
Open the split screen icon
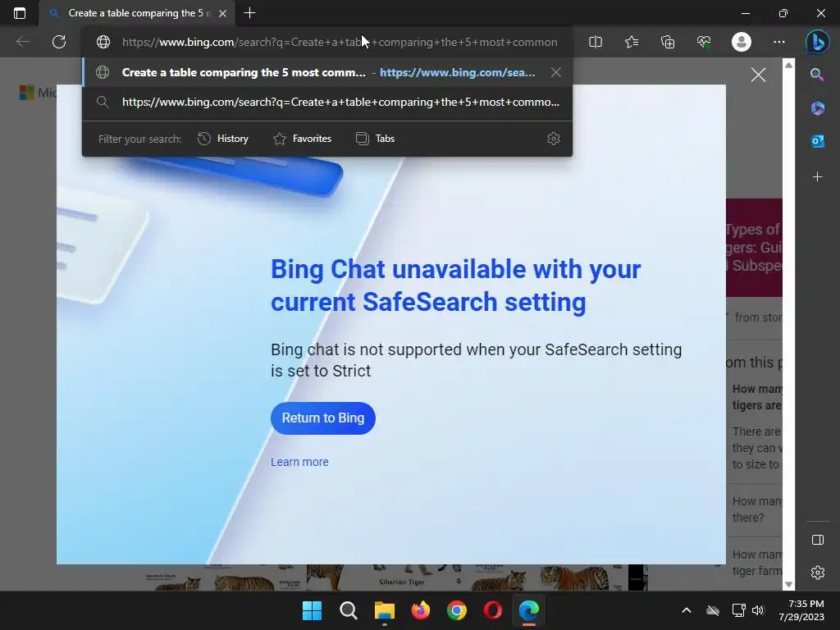(x=596, y=42)
